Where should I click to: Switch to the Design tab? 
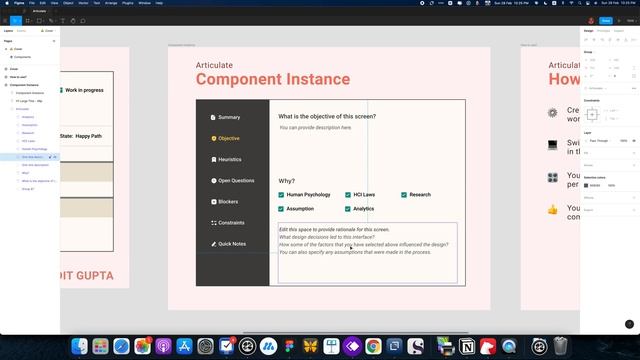click(x=588, y=31)
